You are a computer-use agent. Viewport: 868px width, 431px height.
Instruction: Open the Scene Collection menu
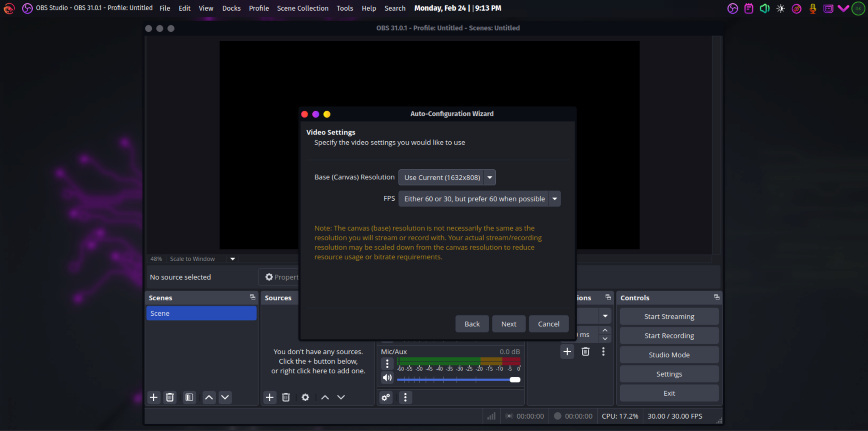click(x=302, y=8)
